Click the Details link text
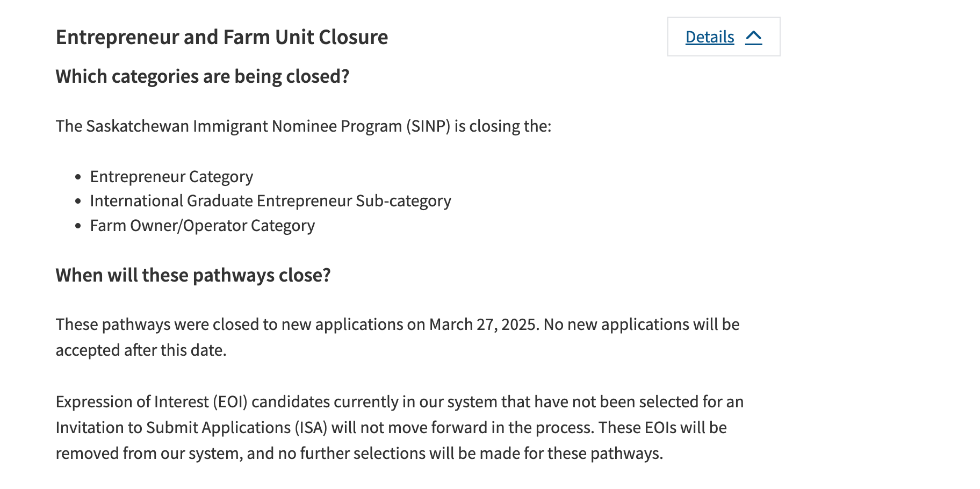Screen dimensions: 980x489 709,37
